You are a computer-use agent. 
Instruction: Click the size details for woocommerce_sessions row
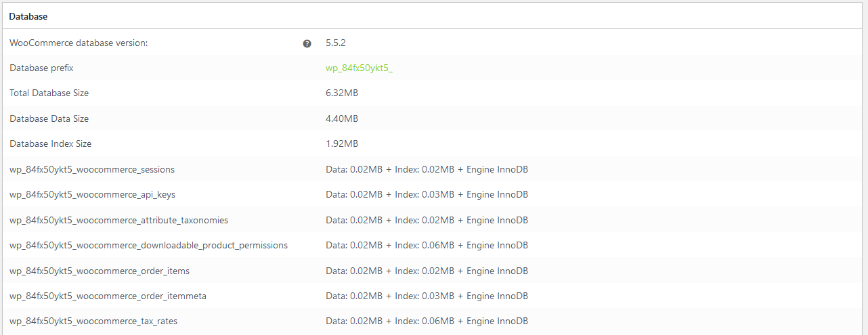click(427, 169)
